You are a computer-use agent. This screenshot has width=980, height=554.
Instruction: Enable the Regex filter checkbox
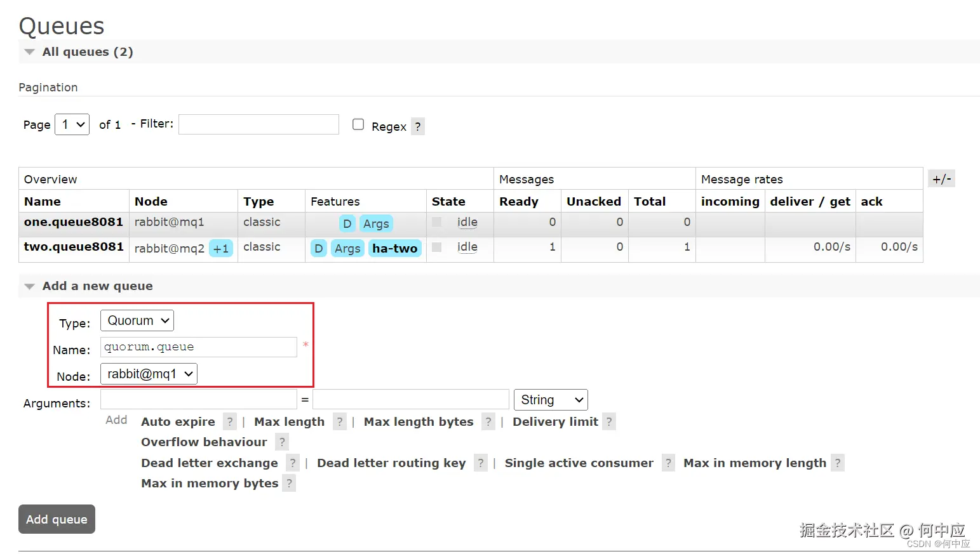(x=358, y=124)
